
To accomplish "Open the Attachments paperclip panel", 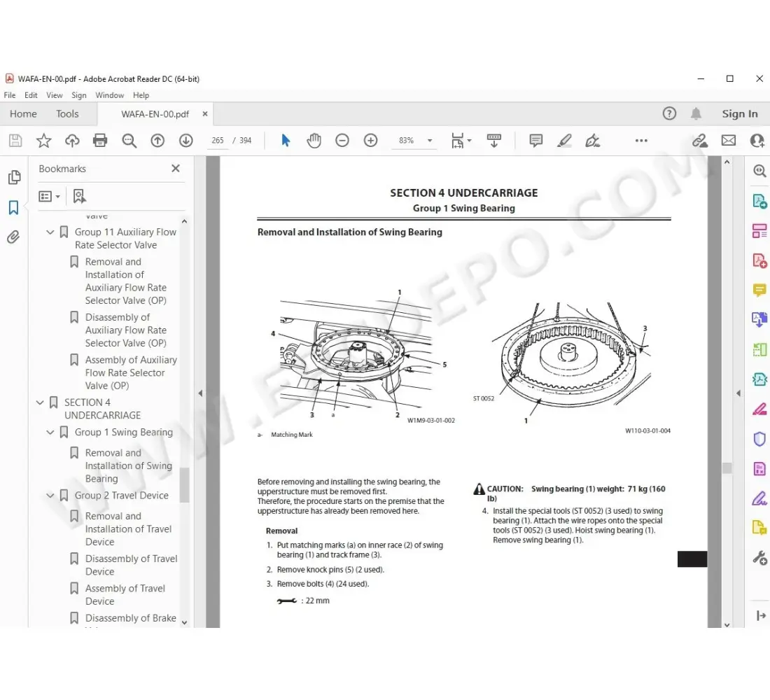I will pos(13,237).
